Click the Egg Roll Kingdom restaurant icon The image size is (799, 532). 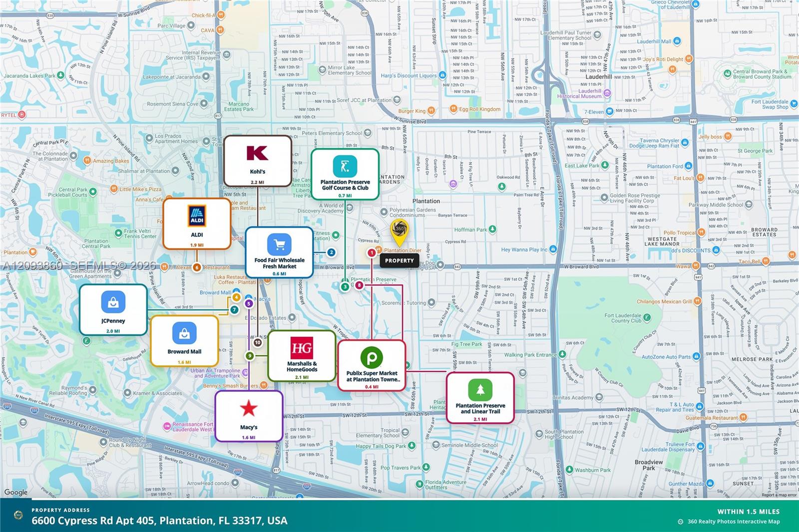[x=453, y=109]
